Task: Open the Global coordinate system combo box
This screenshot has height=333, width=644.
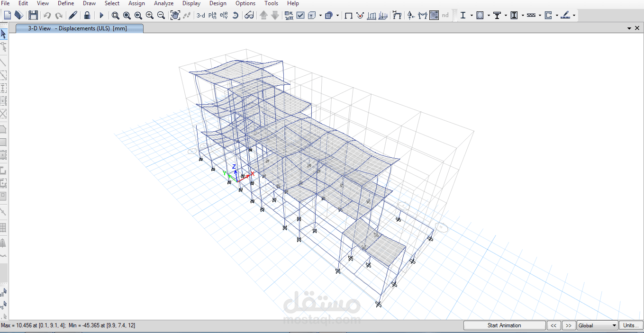Action: 598,325
